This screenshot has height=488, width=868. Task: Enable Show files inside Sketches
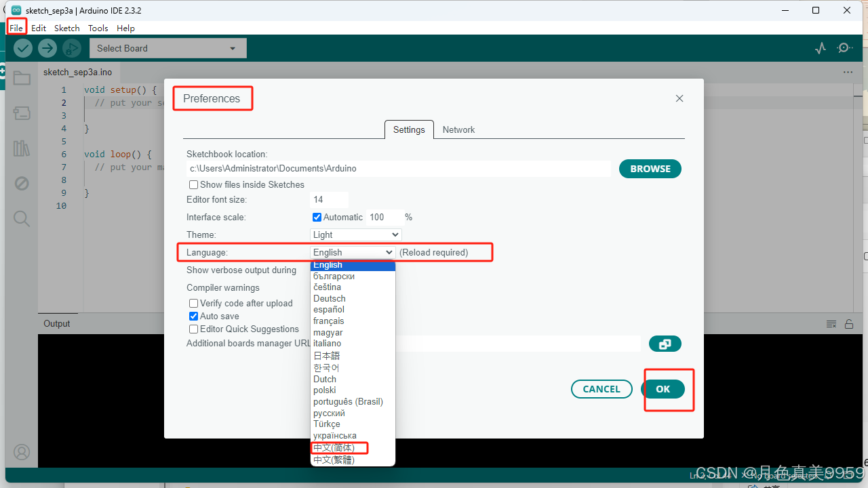[x=193, y=184]
